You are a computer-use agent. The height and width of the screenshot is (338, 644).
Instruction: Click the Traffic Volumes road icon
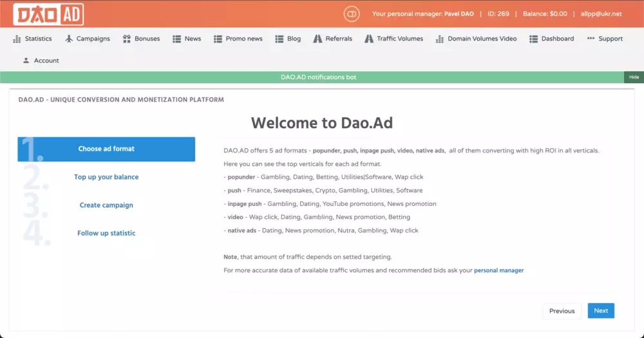click(x=369, y=39)
